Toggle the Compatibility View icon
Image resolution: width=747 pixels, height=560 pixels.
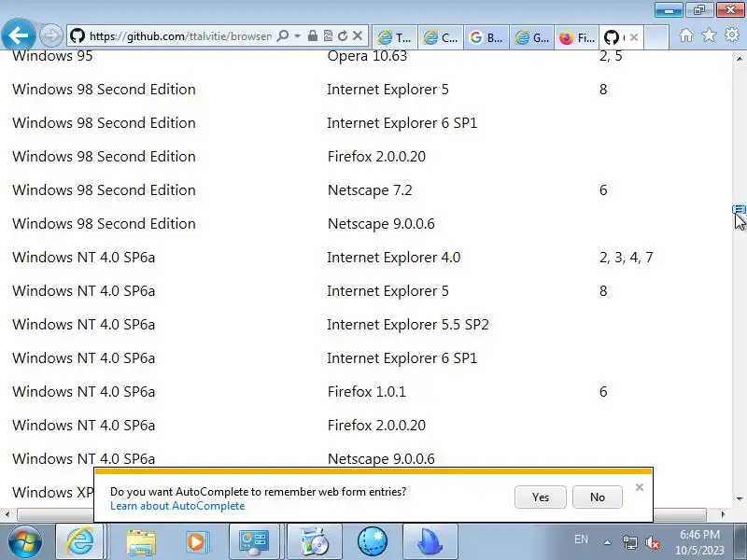328,36
